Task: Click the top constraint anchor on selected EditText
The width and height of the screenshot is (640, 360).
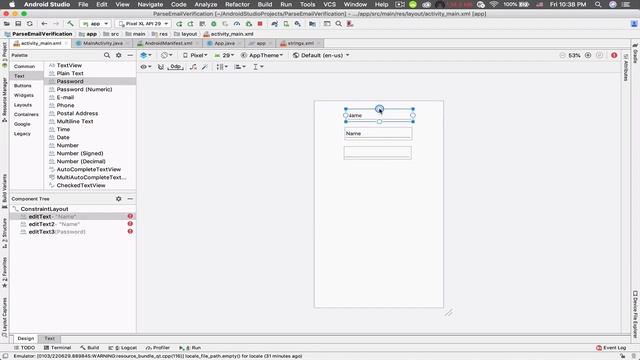Action: click(x=379, y=109)
